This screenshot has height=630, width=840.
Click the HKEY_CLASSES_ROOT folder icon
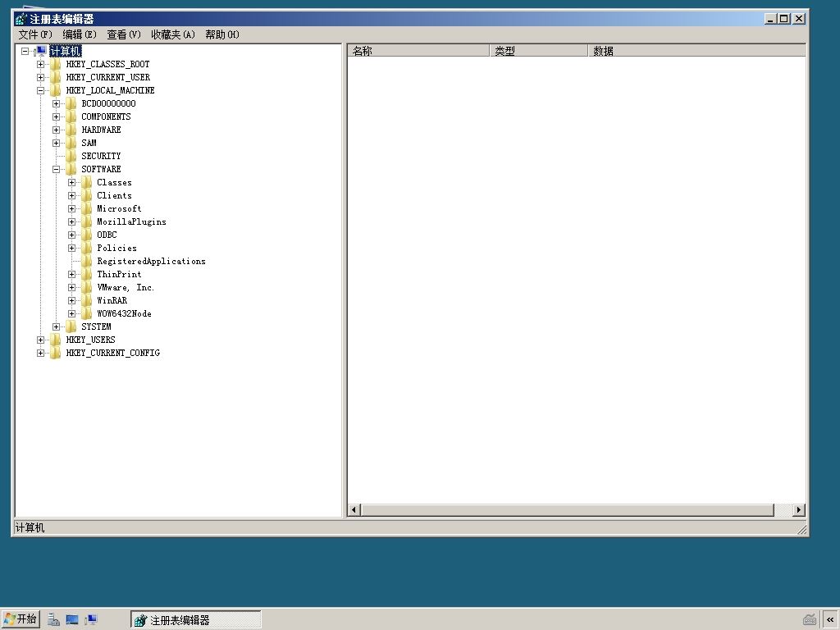pos(55,64)
